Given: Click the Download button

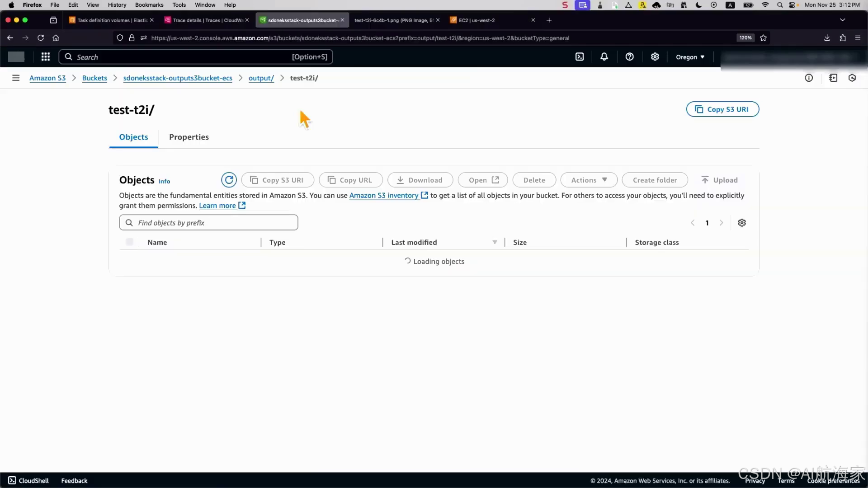Looking at the screenshot, I should click(420, 180).
